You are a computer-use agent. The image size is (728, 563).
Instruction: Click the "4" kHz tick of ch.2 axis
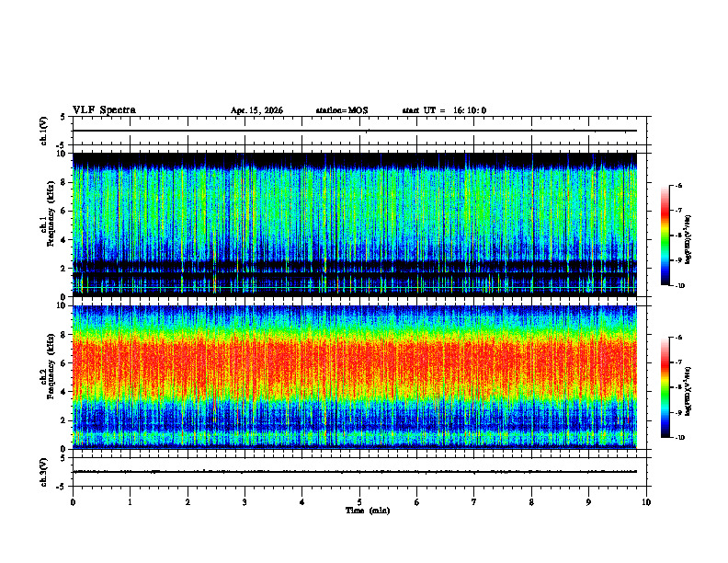point(64,392)
